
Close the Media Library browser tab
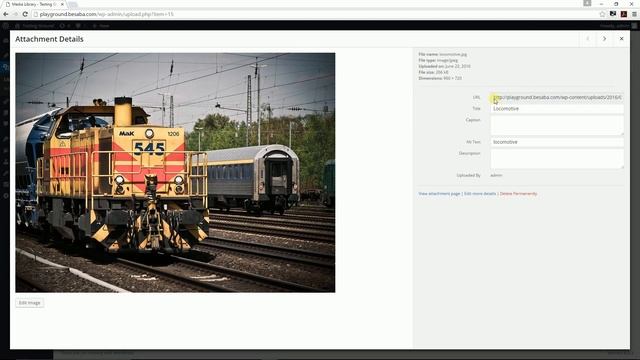pyautogui.click(x=62, y=4)
